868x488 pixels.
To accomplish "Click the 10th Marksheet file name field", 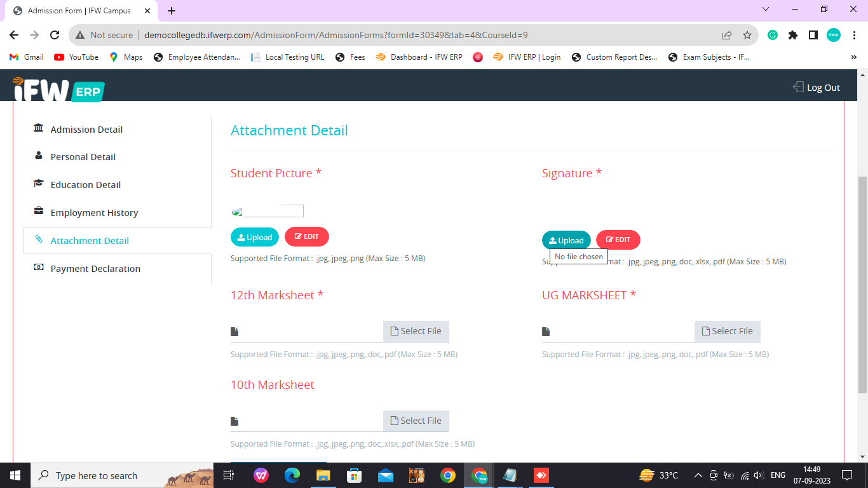I will pos(307,421).
